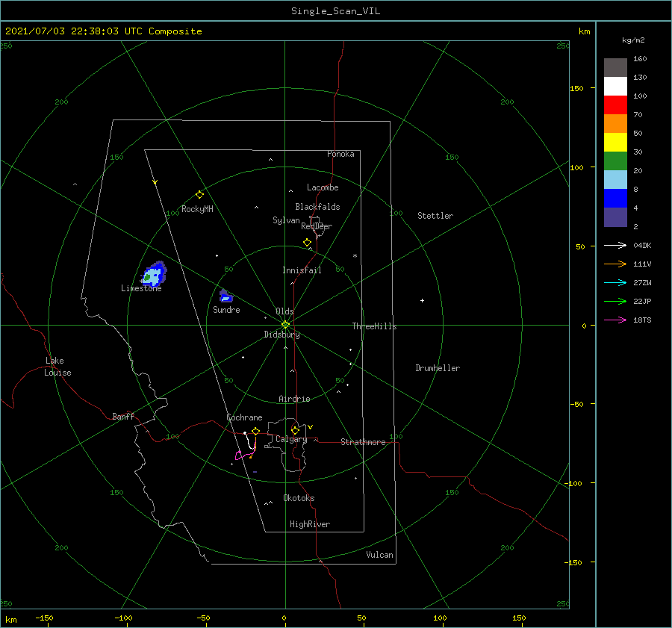Click the yellow diamond marker near Cochrane
Viewport: 672px width, 628px height.
pos(256,431)
